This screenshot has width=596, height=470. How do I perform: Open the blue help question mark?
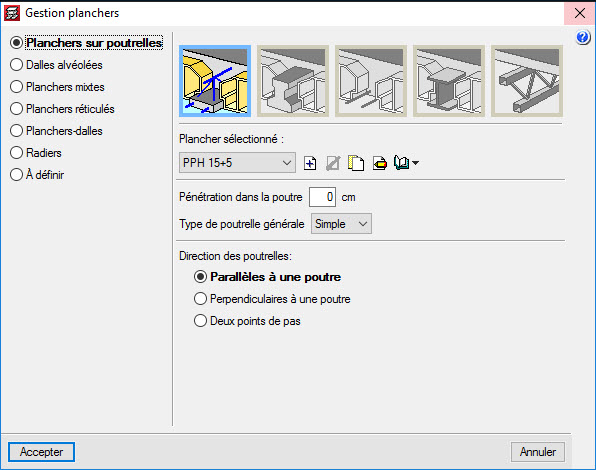pyautogui.click(x=582, y=37)
